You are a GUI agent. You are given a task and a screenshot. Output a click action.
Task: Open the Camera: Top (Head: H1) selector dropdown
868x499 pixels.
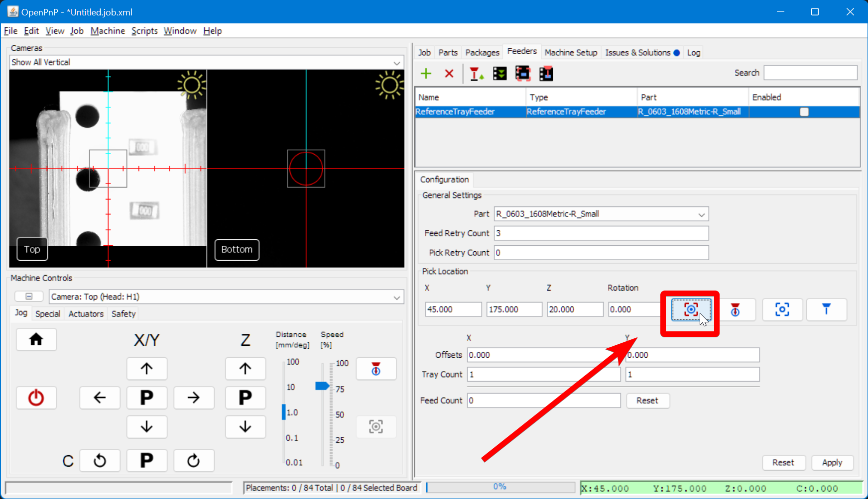pos(397,297)
